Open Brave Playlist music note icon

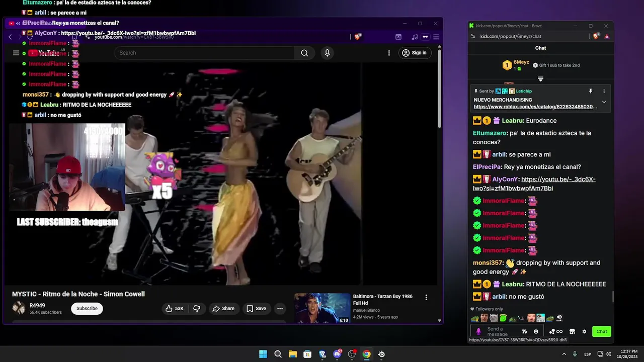[x=415, y=37]
